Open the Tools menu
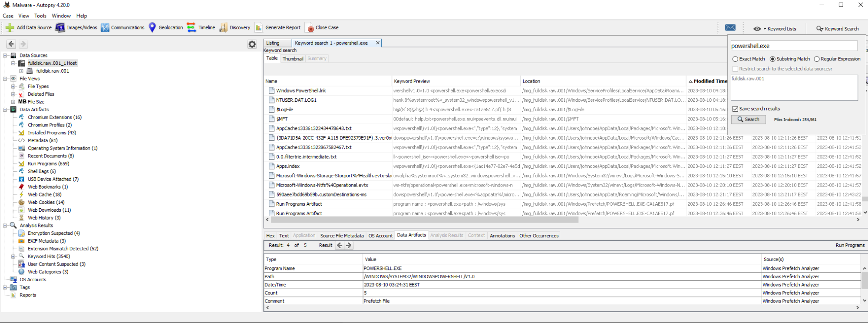The height and width of the screenshot is (323, 868). click(40, 16)
